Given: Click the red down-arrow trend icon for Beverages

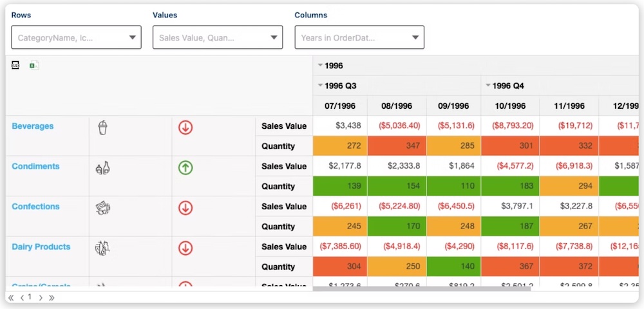Looking at the screenshot, I should 185,127.
